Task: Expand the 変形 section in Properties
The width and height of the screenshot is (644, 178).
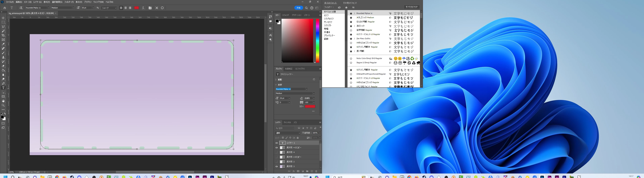Action: (x=276, y=80)
